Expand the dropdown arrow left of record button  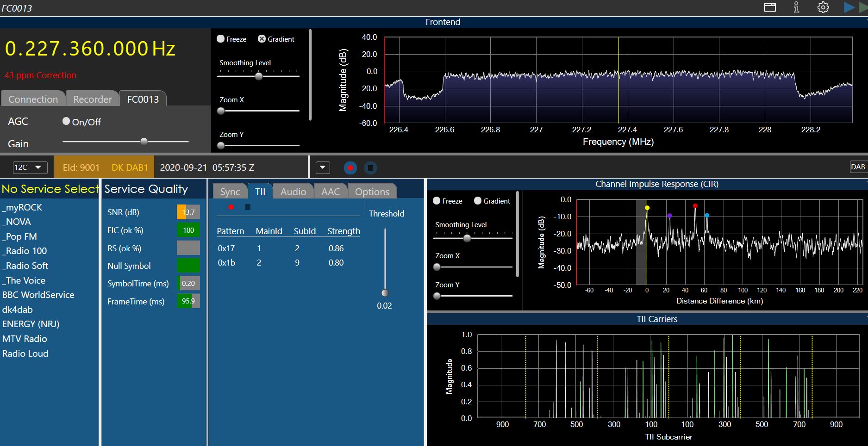(x=323, y=167)
